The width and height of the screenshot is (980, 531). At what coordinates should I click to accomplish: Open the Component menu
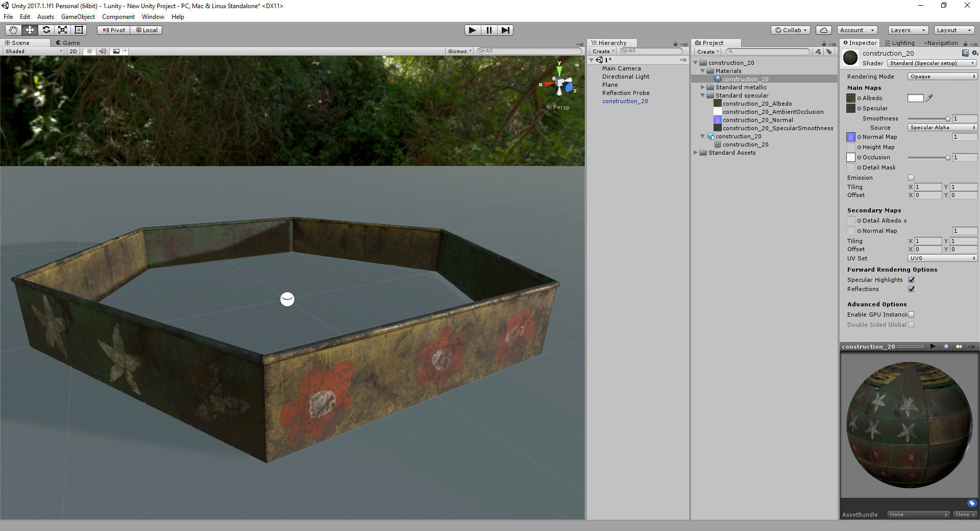point(118,17)
